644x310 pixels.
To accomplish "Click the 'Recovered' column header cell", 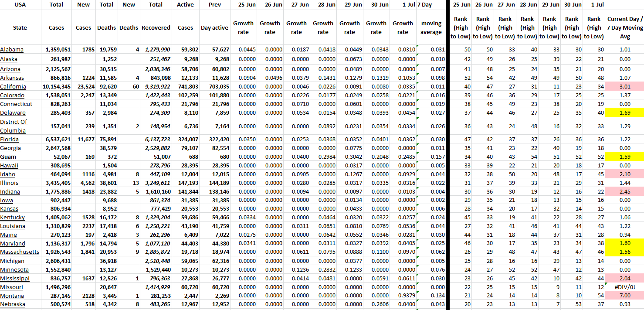I will point(156,27).
